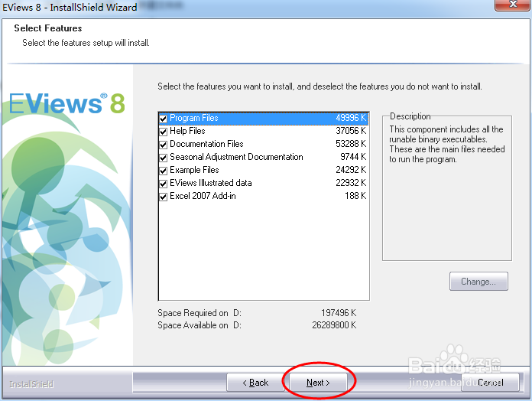532x401 pixels.
Task: Go back with the Back button
Action: (255, 383)
